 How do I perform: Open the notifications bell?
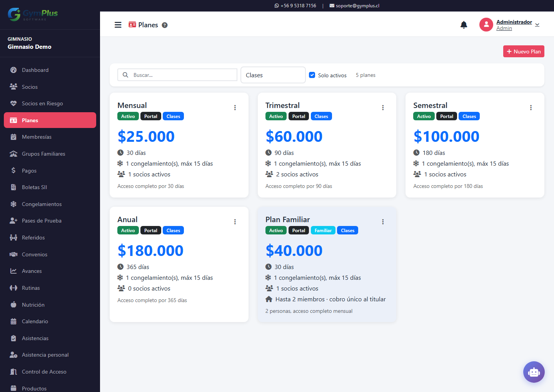464,25
